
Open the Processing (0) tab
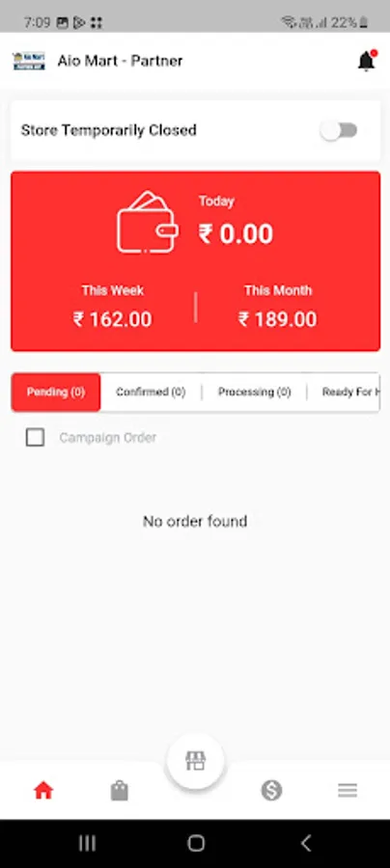click(x=254, y=392)
